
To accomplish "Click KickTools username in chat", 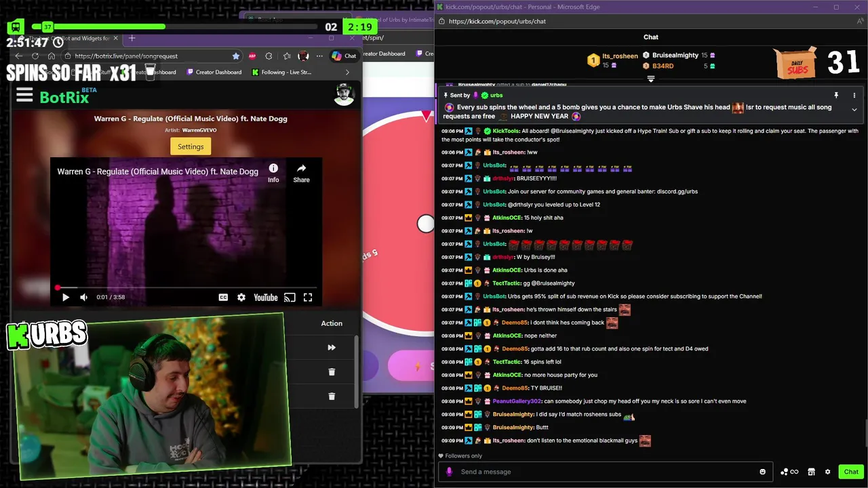I will 505,131.
